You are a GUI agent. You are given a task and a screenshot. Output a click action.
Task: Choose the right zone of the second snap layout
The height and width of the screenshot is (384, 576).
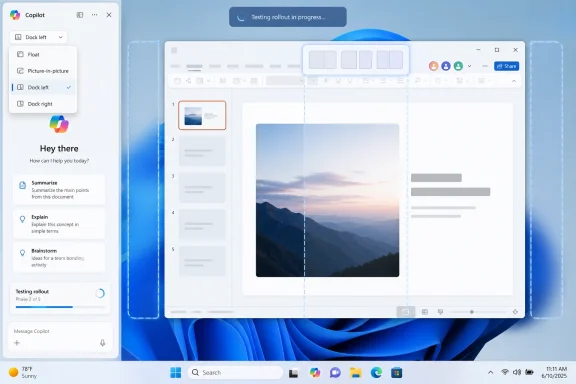pyautogui.click(x=365, y=60)
